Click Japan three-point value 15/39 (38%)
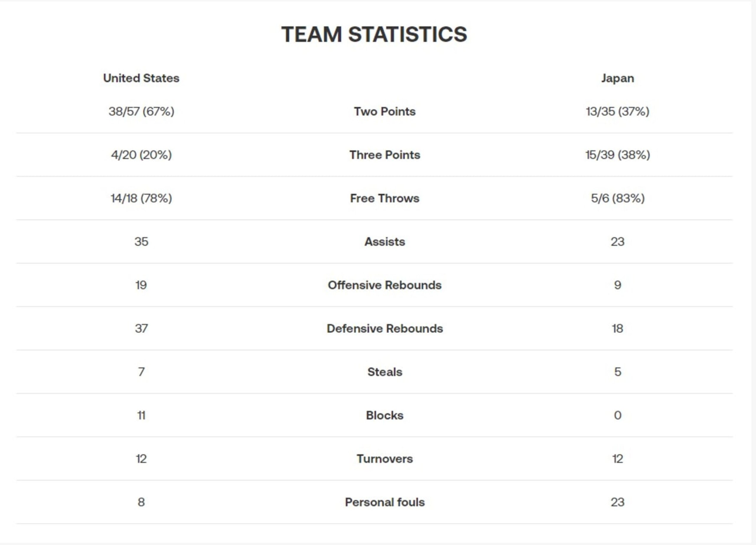Screen dimensions: 756x545 (x=618, y=155)
